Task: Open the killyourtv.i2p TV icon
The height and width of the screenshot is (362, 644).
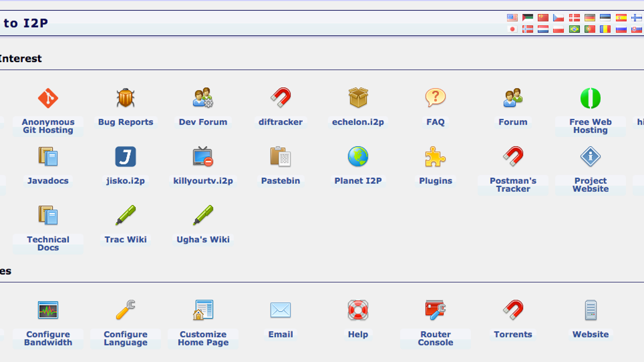Action: [203, 156]
